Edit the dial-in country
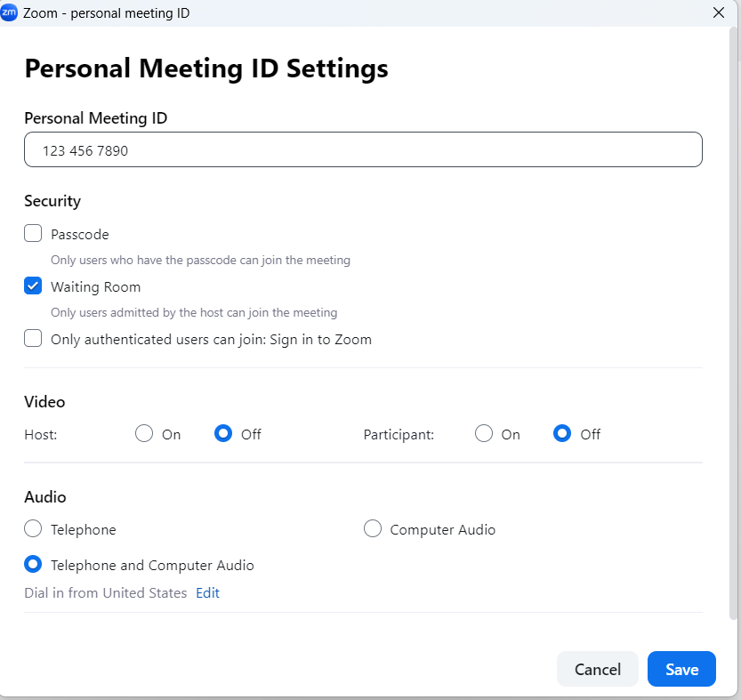 207,592
